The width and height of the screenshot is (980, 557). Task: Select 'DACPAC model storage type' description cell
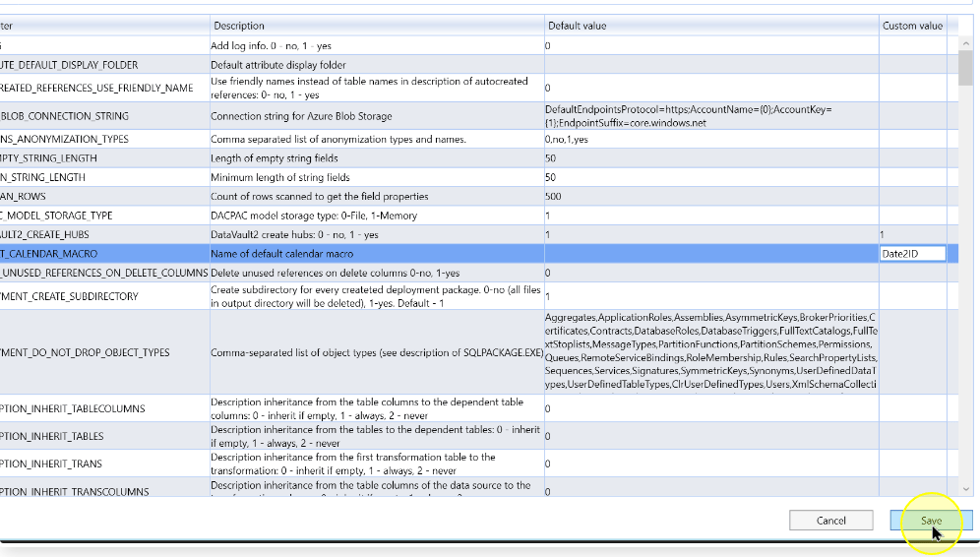(x=377, y=216)
